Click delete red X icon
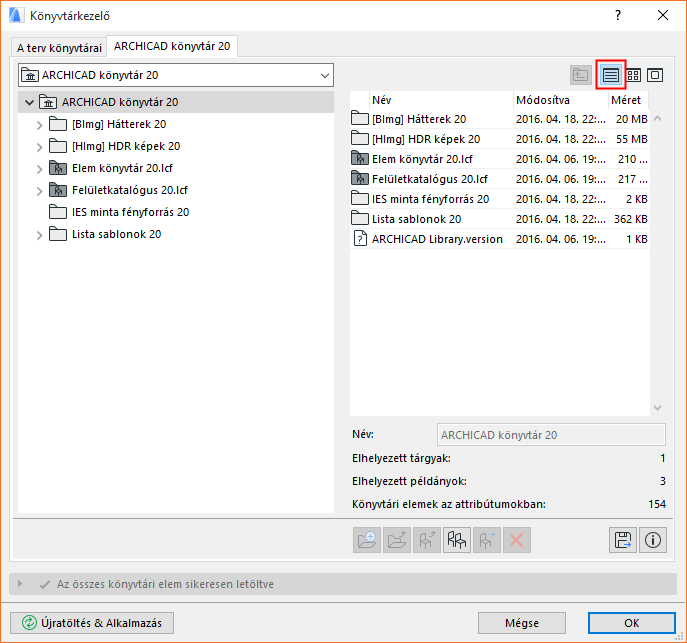 (517, 540)
